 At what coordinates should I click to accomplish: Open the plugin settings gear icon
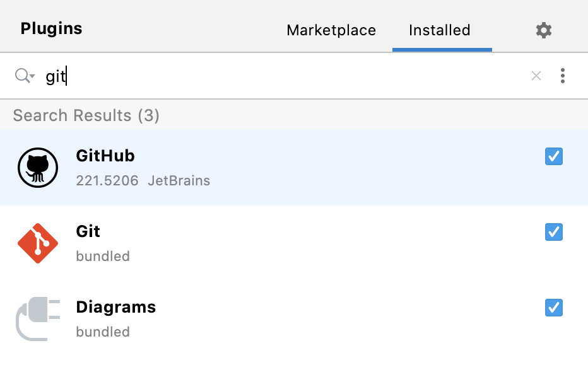[543, 30]
